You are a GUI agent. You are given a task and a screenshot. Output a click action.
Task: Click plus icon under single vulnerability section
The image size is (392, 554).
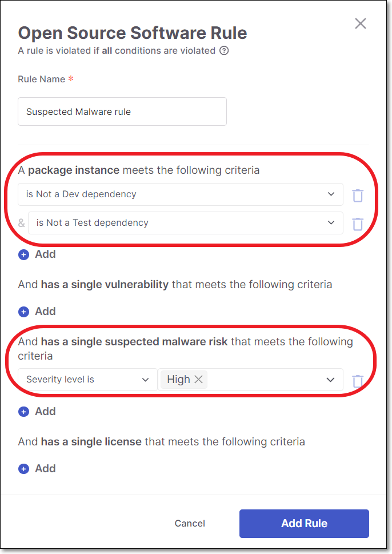click(x=23, y=312)
